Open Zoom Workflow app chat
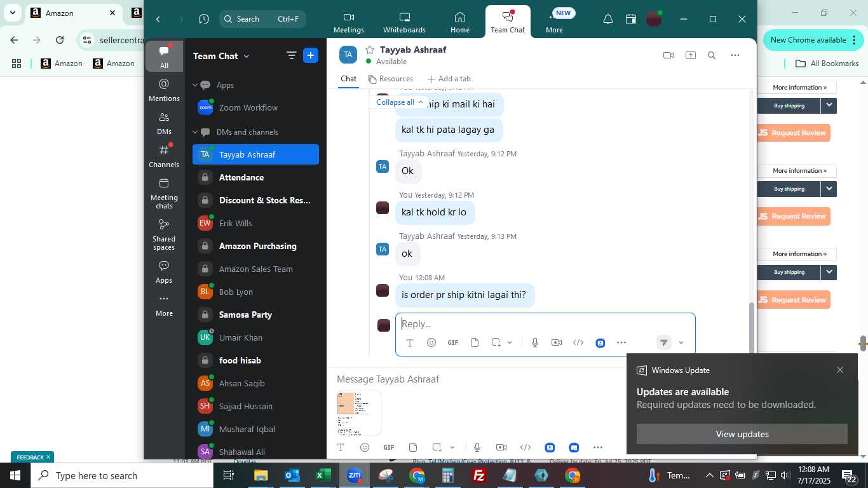The height and width of the screenshot is (488, 868). point(255,107)
